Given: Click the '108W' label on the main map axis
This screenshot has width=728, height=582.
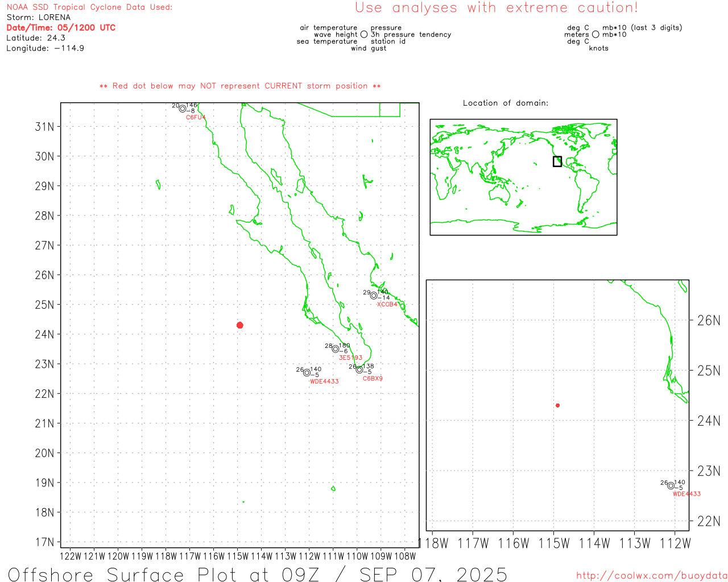Looking at the screenshot, I should click(x=405, y=556).
